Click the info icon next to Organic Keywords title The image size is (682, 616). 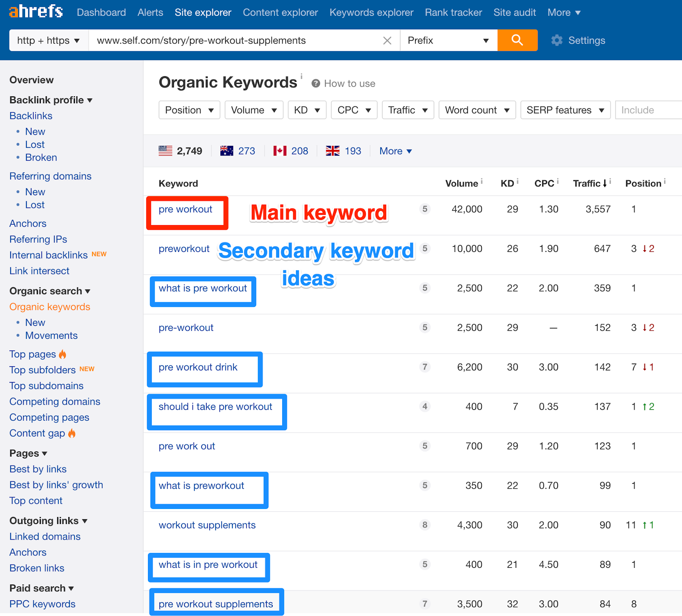[x=301, y=76]
